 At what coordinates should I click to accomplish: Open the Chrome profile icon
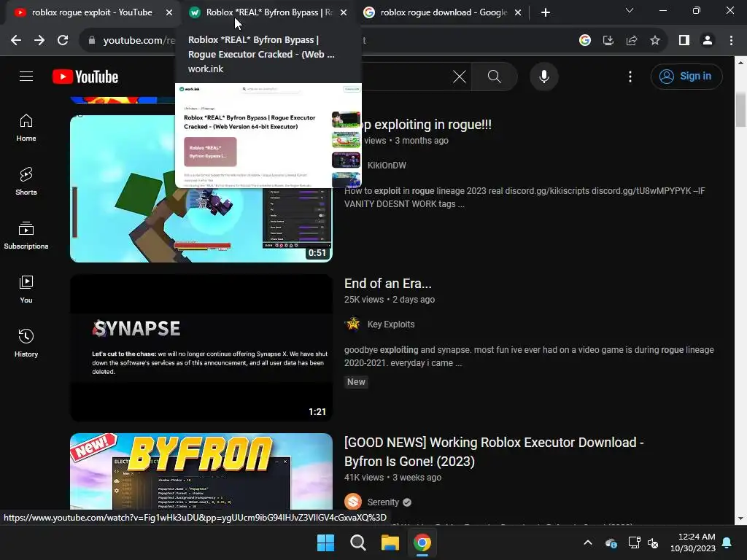(708, 41)
